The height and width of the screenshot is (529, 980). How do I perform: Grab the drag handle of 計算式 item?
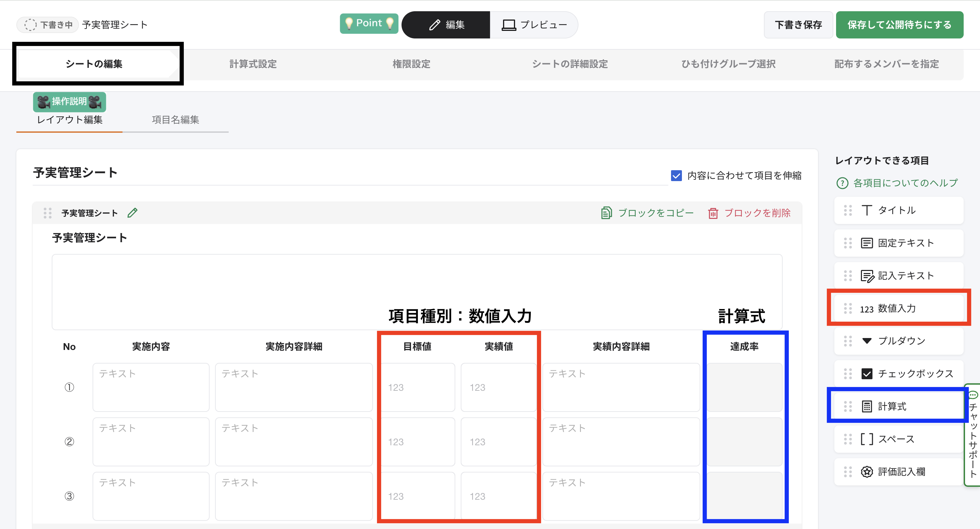pyautogui.click(x=848, y=406)
